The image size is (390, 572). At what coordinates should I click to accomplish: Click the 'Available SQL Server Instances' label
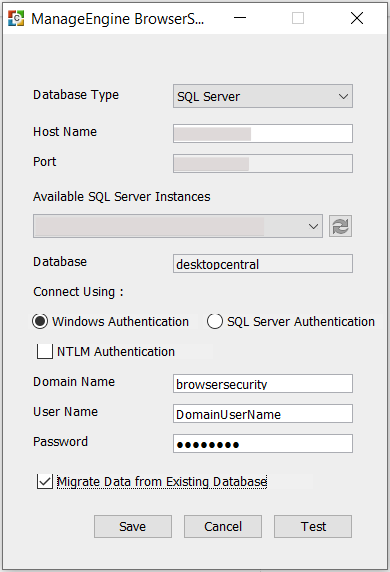[121, 197]
